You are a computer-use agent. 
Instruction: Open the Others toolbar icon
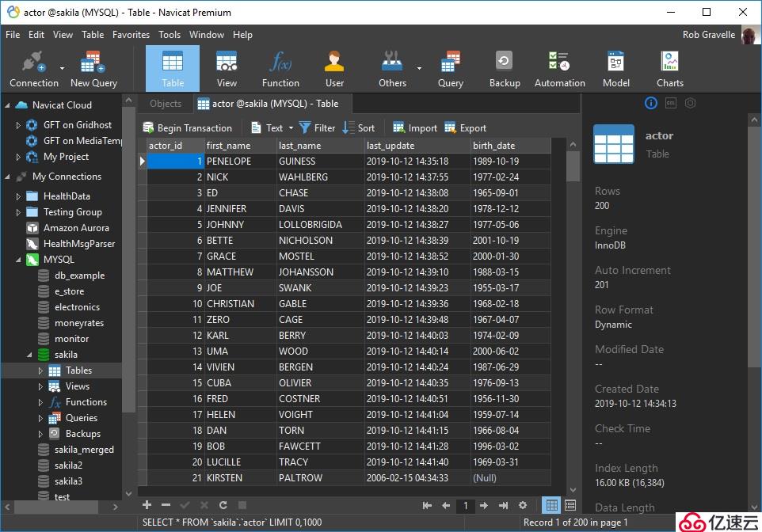(392, 69)
